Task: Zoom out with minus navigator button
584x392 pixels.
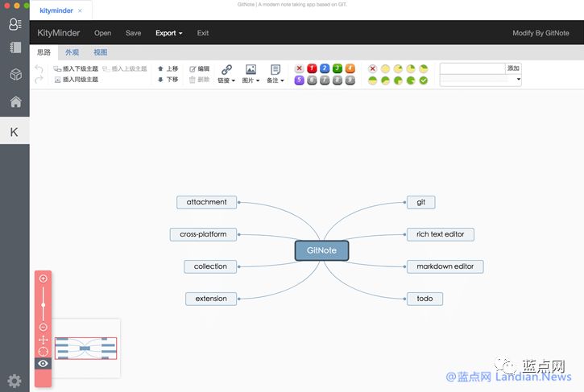Action: [x=43, y=328]
